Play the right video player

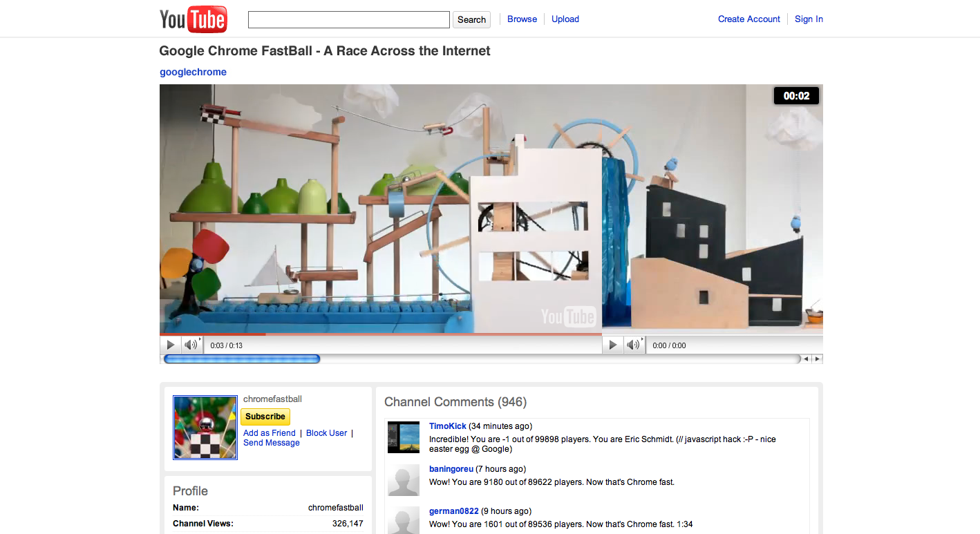coord(612,345)
